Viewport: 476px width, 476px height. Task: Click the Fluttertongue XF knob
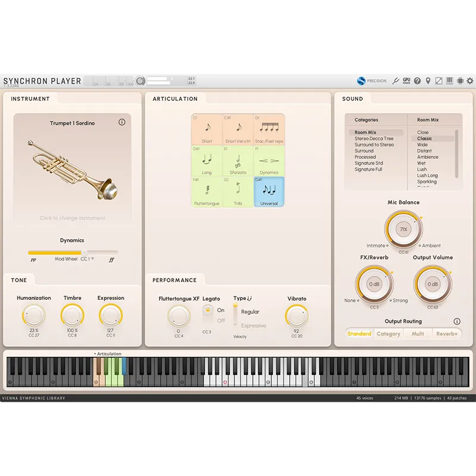pos(179,317)
